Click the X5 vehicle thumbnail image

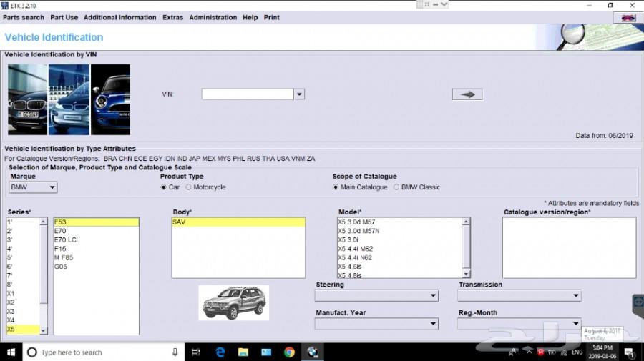pyautogui.click(x=234, y=303)
